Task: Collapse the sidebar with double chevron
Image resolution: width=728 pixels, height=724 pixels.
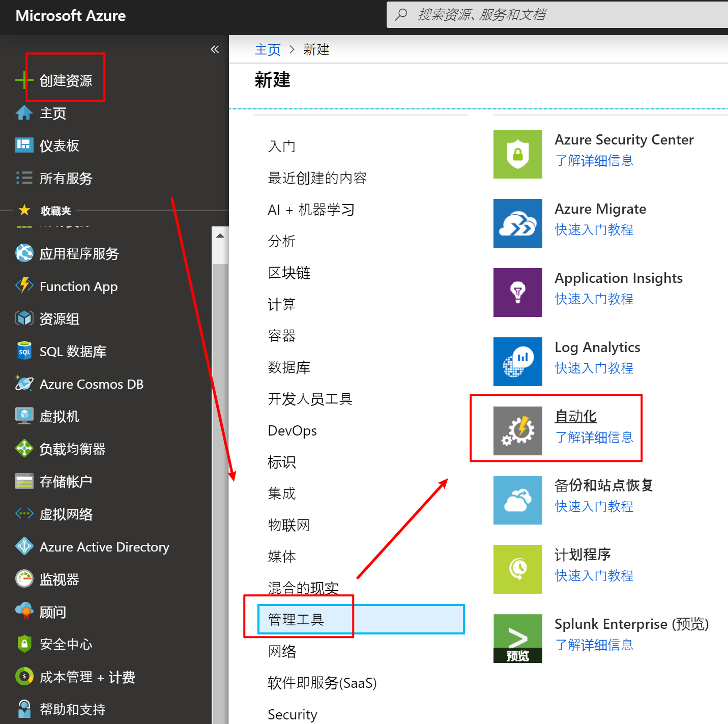Action: [x=215, y=49]
